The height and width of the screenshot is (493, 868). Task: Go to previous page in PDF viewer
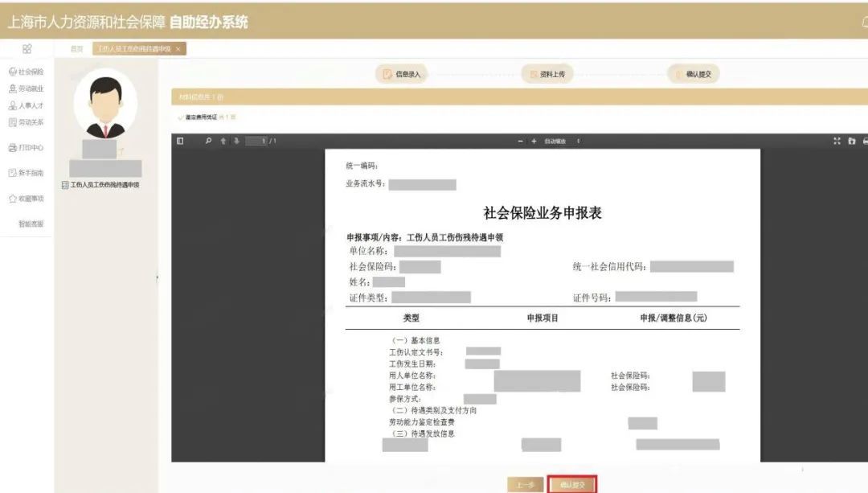point(223,142)
